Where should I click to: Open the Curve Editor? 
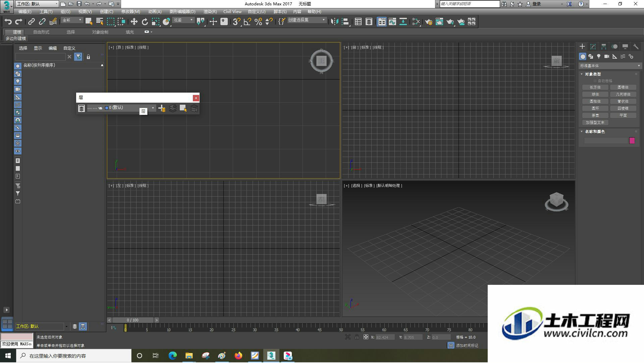392,22
